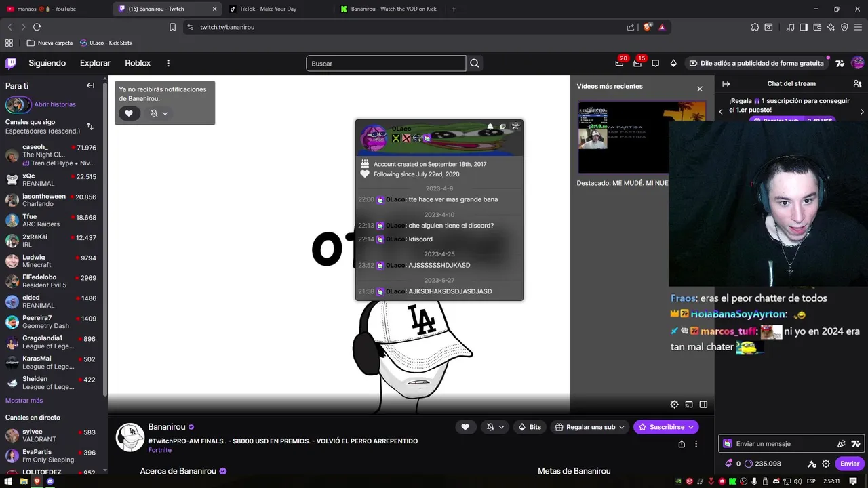868x488 pixels.
Task: Sort followed channels by viewers
Action: point(90,127)
